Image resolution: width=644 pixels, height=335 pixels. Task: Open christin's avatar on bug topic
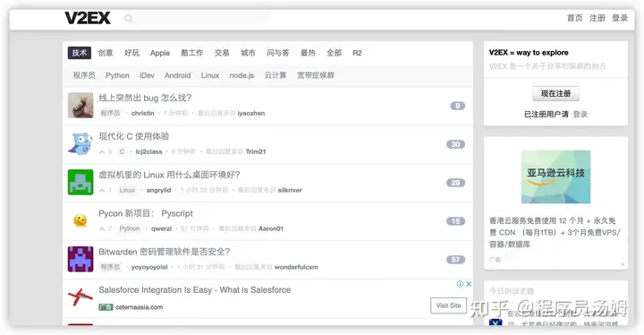(x=80, y=105)
